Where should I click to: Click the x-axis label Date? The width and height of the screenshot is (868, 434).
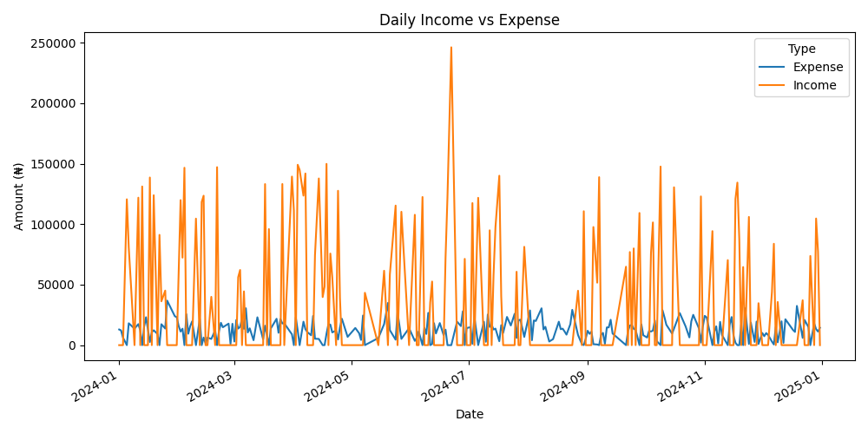pos(470,414)
